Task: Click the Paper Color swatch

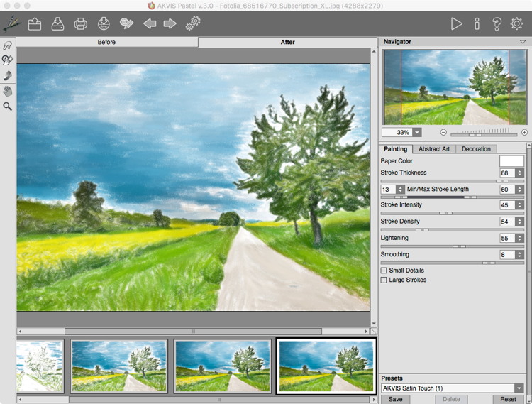Action: coord(511,161)
